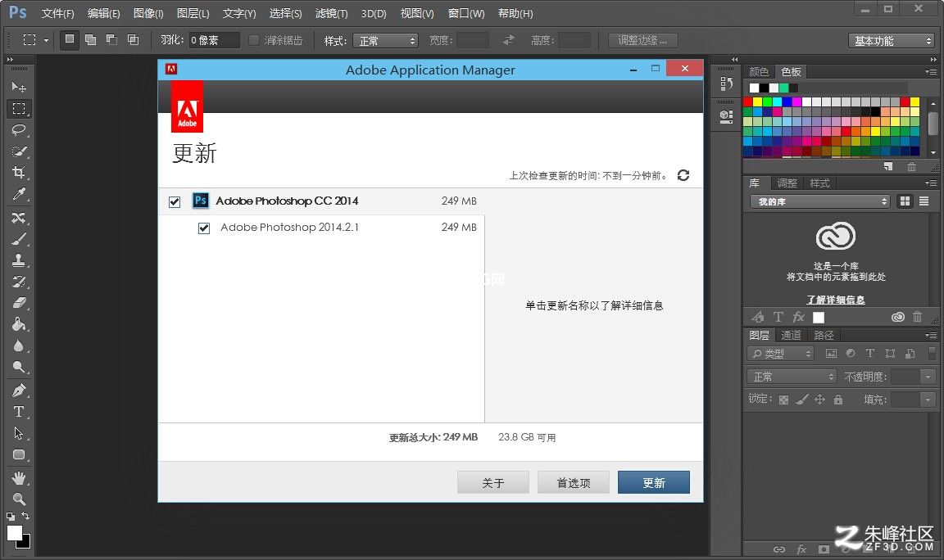This screenshot has height=560, width=944.
Task: Uncheck Adobe Photoshop CC 2014 update
Action: [175, 201]
